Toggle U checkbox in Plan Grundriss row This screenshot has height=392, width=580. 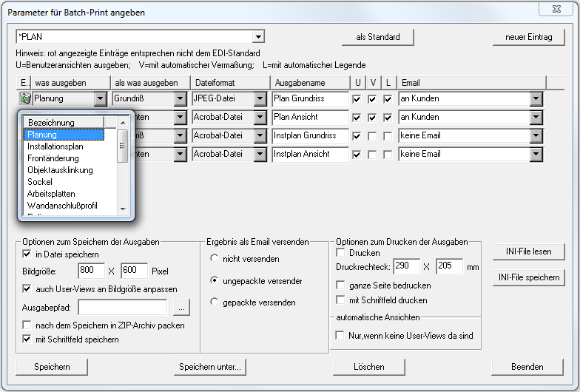click(x=357, y=99)
